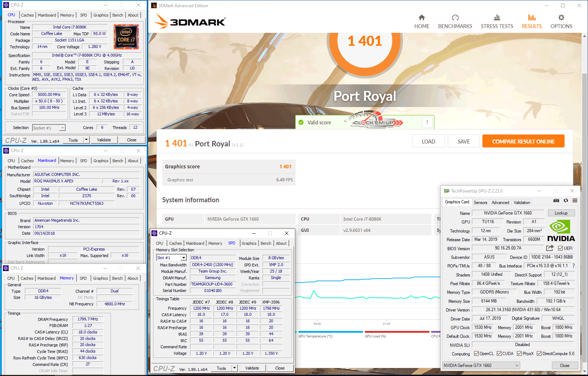This screenshot has height=376, width=588.
Task: Go to 3DMark Stress Tests icon
Action: [x=497, y=18]
